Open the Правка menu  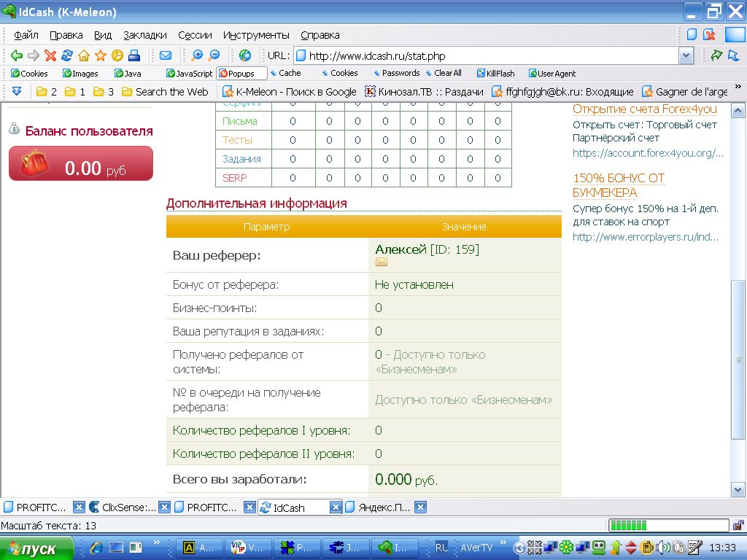click(66, 35)
